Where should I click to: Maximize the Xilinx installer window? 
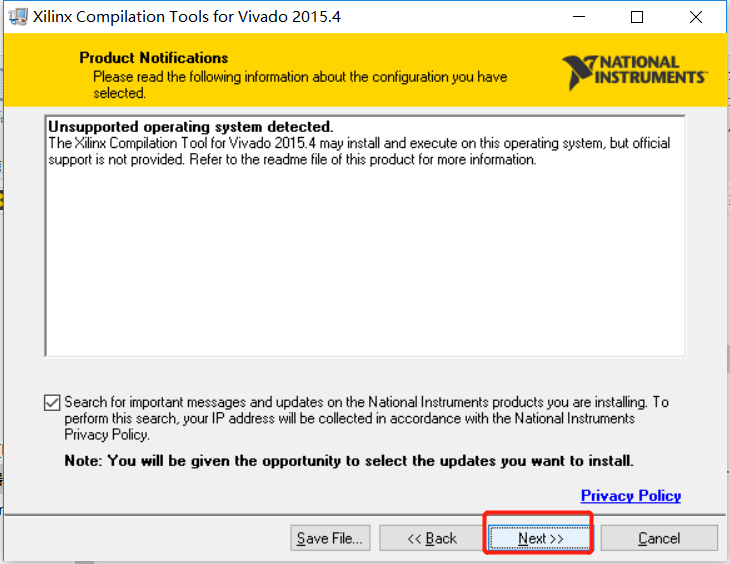[x=637, y=17]
